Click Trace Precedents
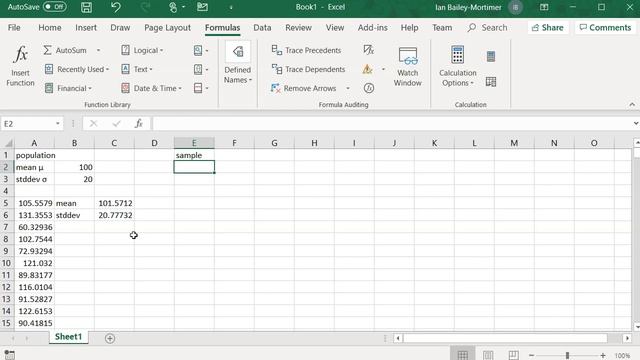The height and width of the screenshot is (360, 640). 306,50
